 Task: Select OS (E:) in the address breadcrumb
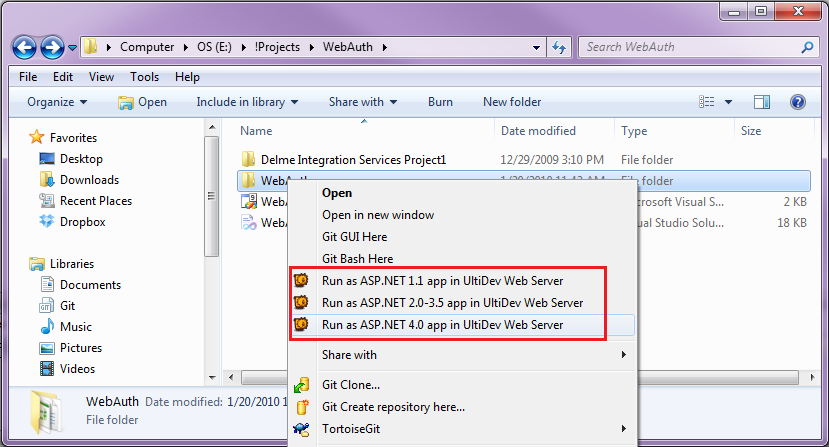tap(214, 47)
